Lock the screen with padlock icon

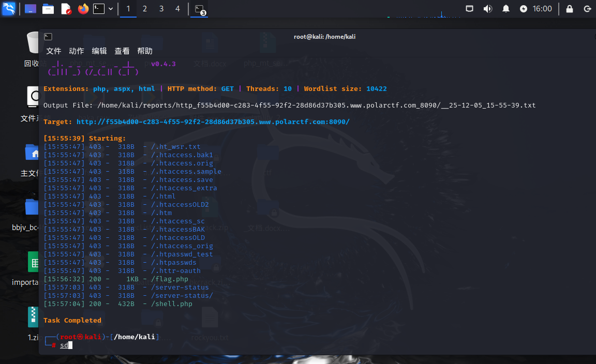pyautogui.click(x=570, y=8)
